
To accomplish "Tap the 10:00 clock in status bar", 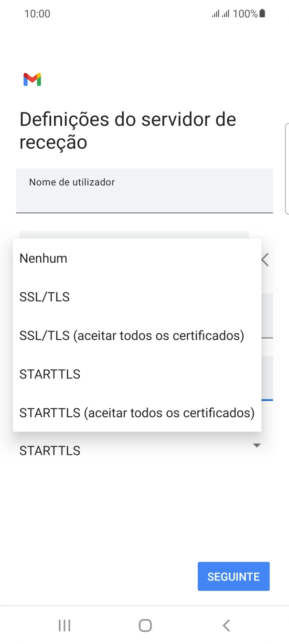I will pos(38,13).
